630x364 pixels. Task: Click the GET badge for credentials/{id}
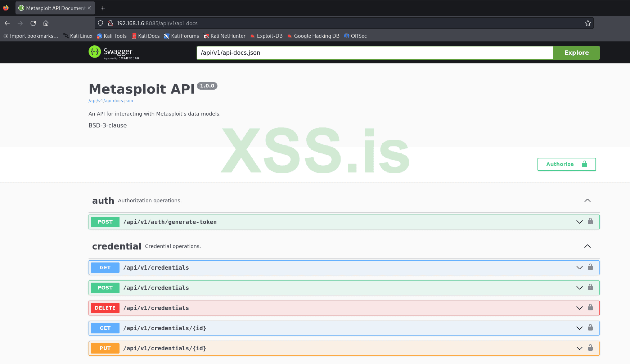point(105,328)
